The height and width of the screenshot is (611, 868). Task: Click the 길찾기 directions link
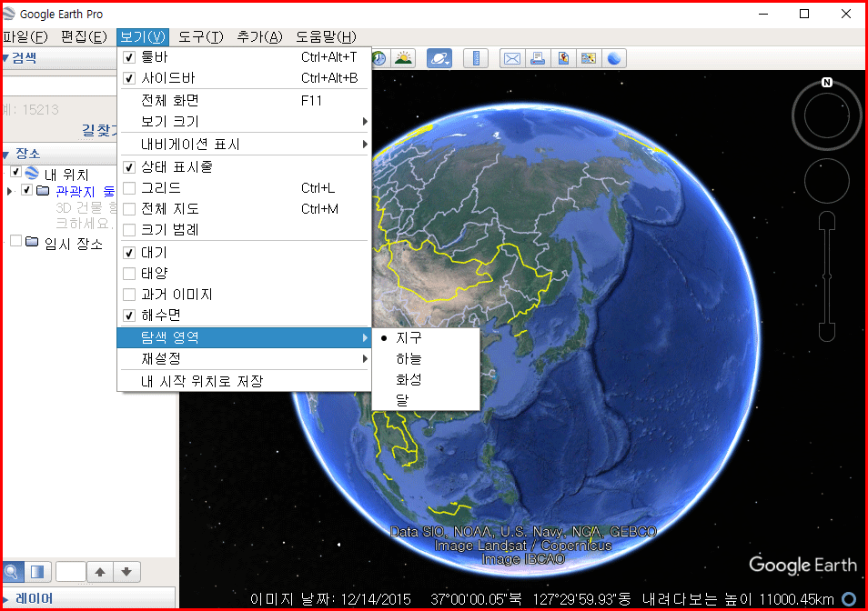(99, 131)
